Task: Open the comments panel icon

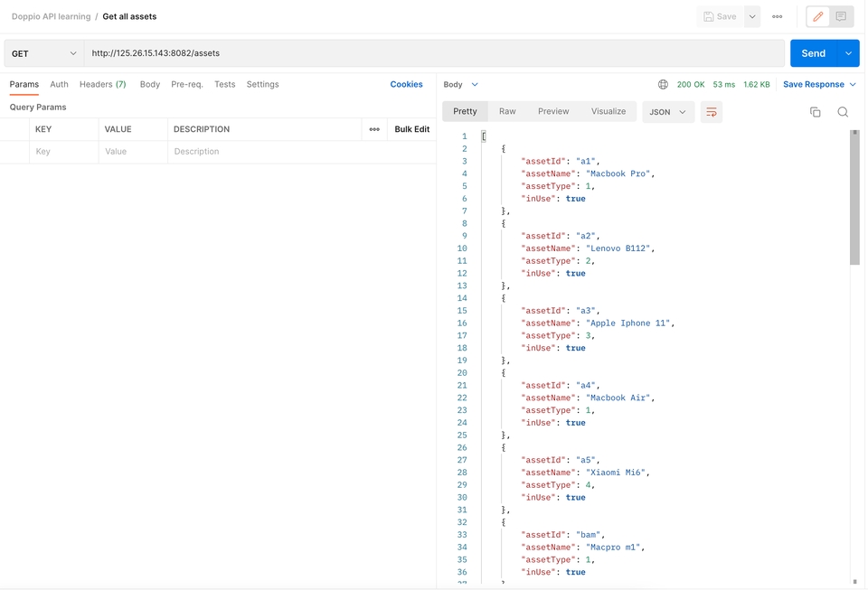Action: (842, 17)
